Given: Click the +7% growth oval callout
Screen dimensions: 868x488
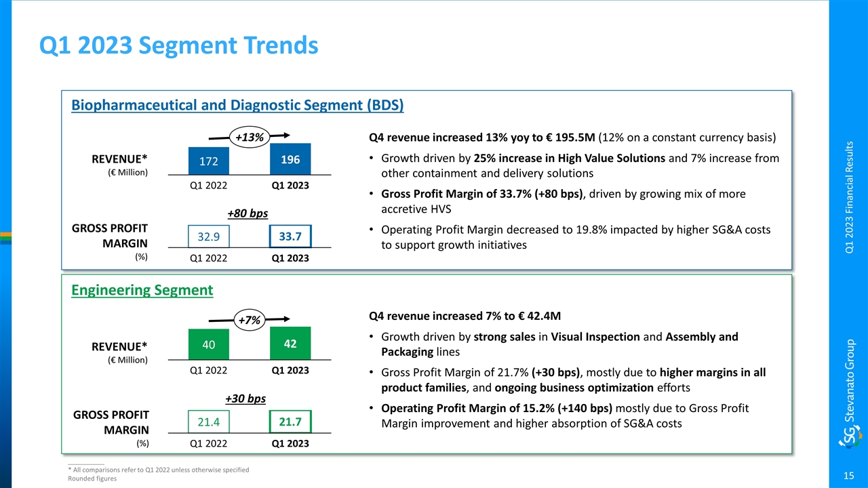Looking at the screenshot, I should click(249, 320).
